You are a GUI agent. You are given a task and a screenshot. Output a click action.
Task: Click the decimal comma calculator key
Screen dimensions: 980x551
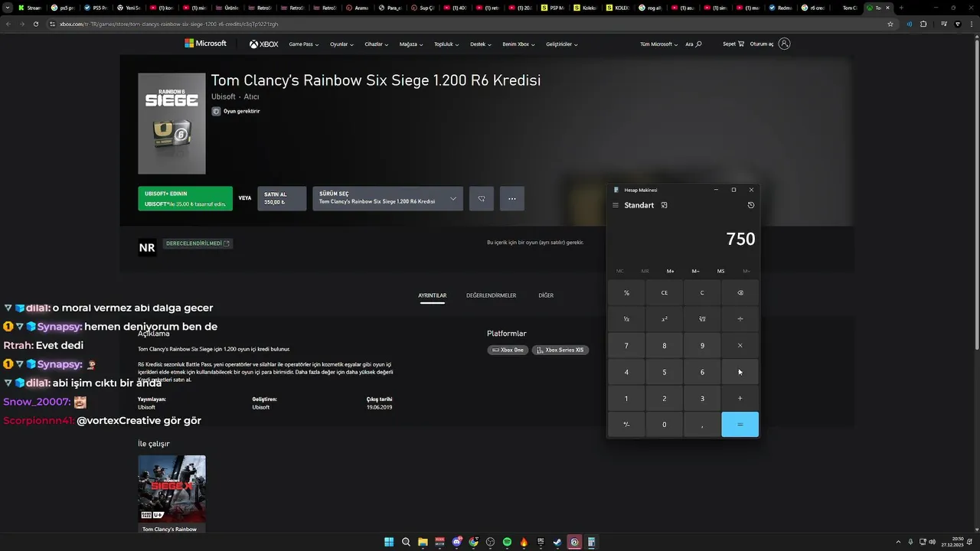click(702, 425)
